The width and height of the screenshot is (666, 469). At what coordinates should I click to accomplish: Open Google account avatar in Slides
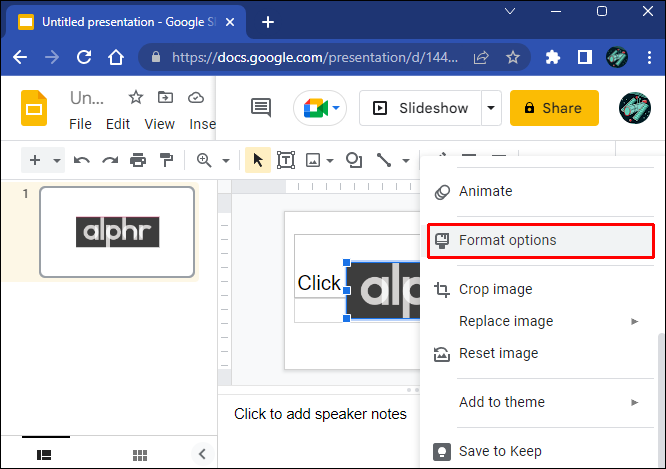635,108
